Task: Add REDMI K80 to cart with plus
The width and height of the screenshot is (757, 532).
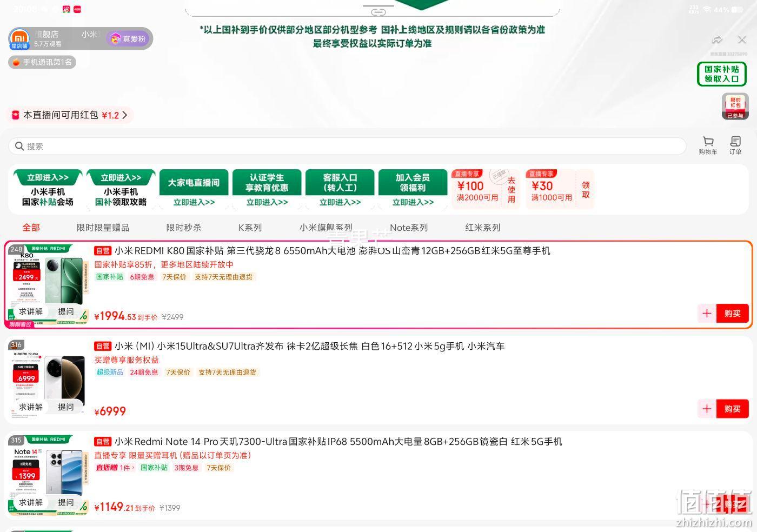Action: tap(707, 313)
